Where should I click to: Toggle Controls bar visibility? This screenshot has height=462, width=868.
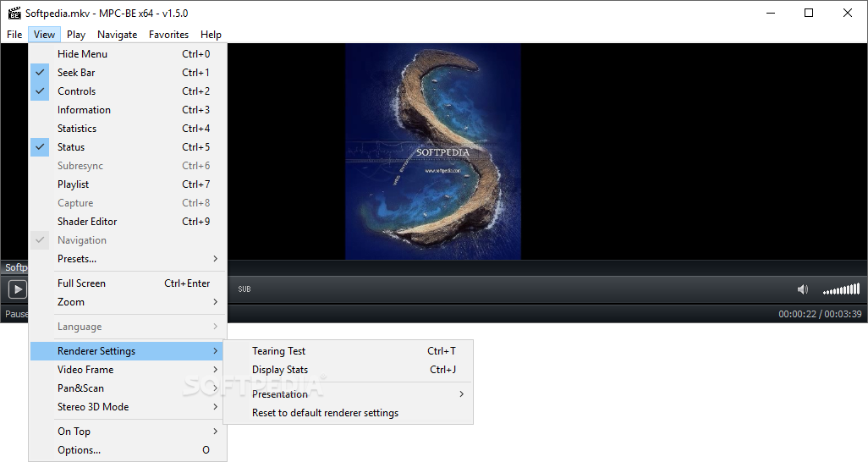point(128,91)
